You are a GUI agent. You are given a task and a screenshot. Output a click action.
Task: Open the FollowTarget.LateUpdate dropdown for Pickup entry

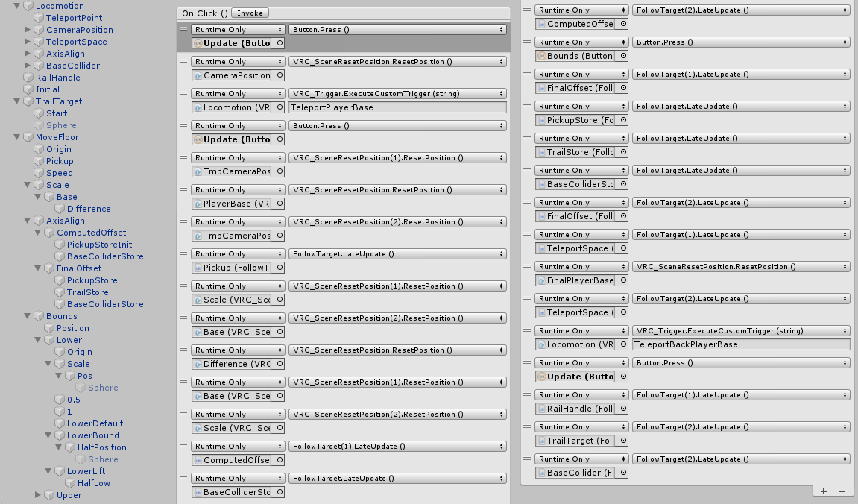(x=397, y=254)
